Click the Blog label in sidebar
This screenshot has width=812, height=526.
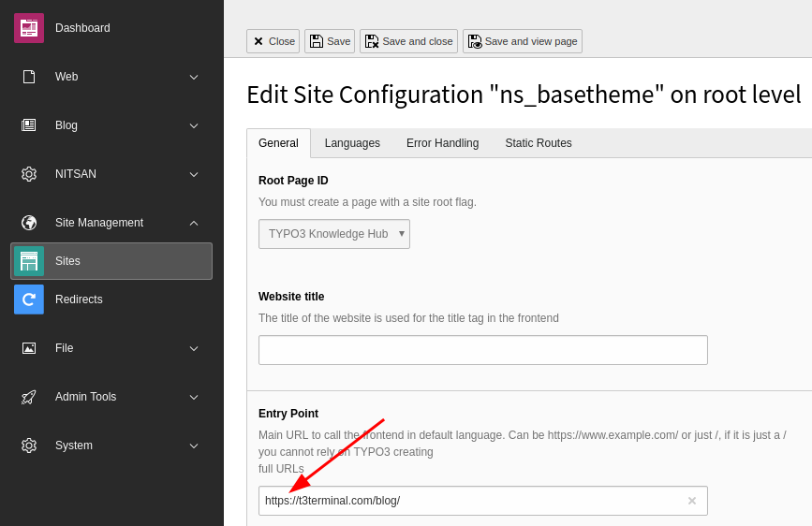(x=66, y=125)
